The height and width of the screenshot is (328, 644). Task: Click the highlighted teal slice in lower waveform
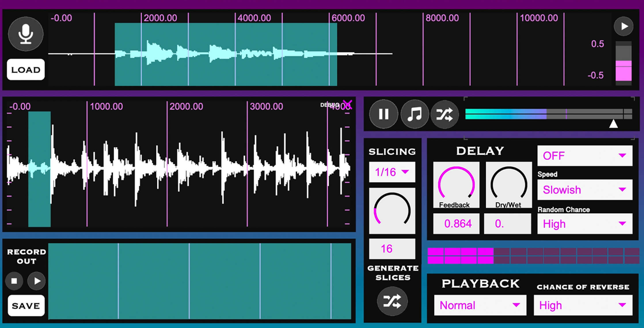pos(39,169)
